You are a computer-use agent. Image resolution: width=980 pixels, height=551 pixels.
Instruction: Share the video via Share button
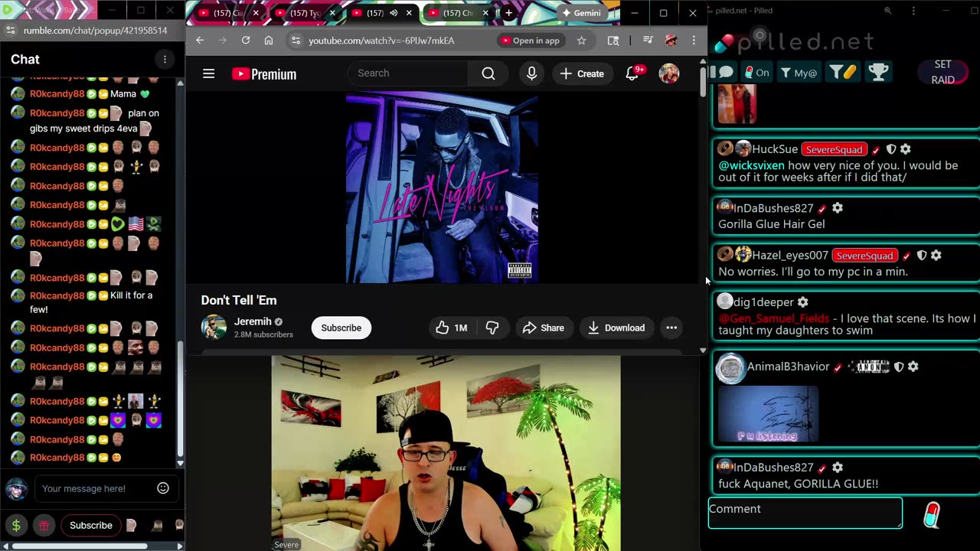[x=544, y=328]
